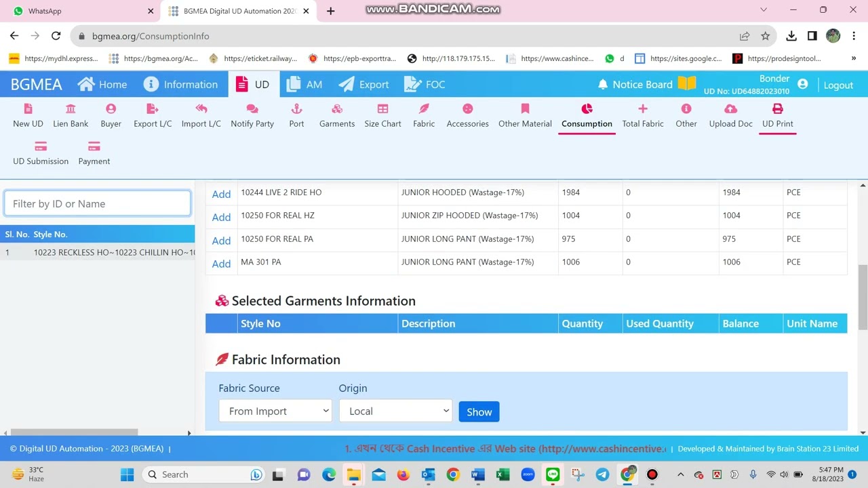Select the UD main menu tab

[253, 84]
